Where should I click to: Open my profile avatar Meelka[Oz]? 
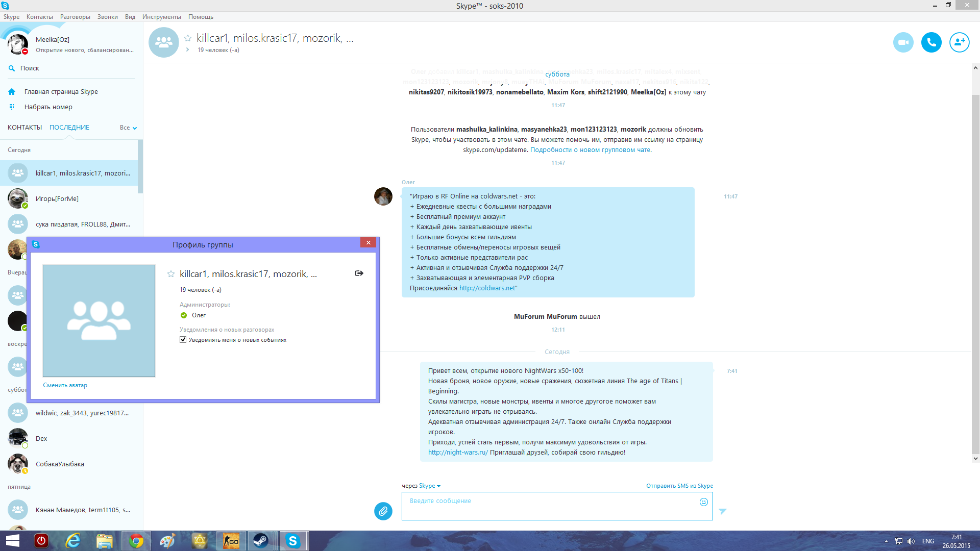pyautogui.click(x=17, y=44)
